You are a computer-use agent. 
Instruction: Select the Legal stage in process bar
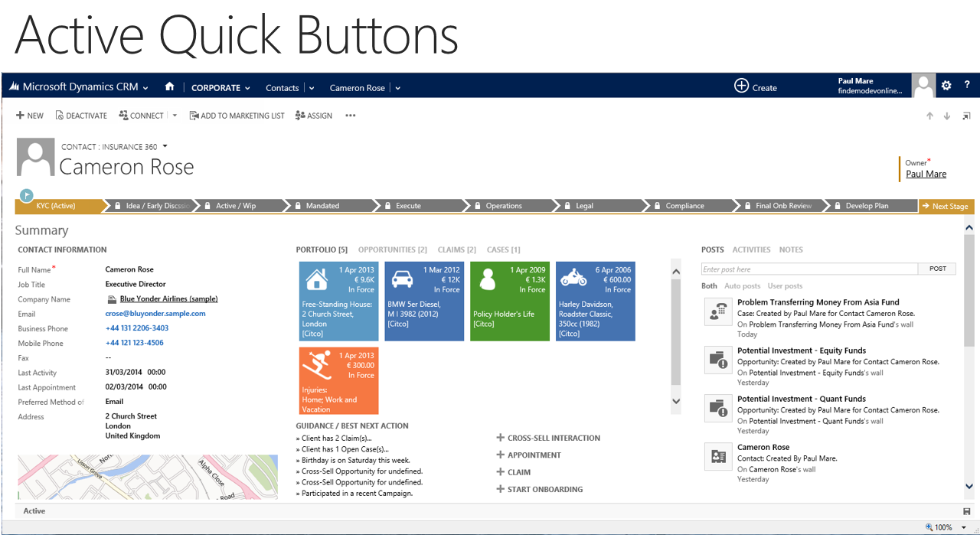click(584, 206)
